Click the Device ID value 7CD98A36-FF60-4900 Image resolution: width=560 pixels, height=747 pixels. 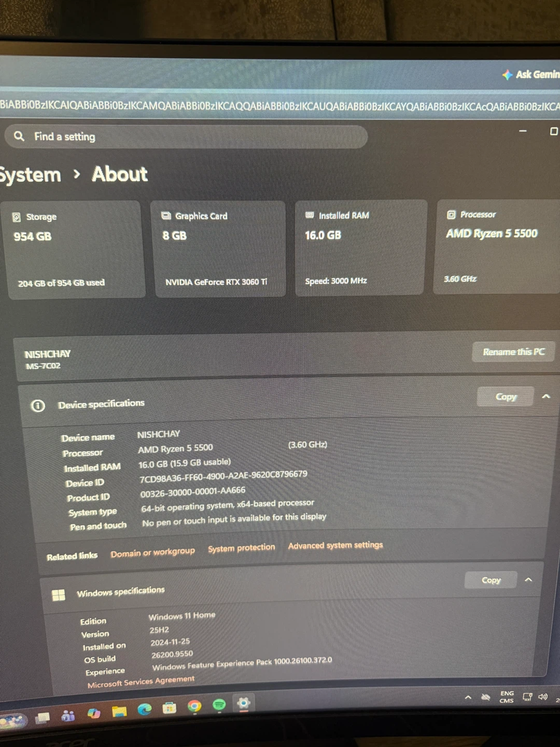coord(223,476)
